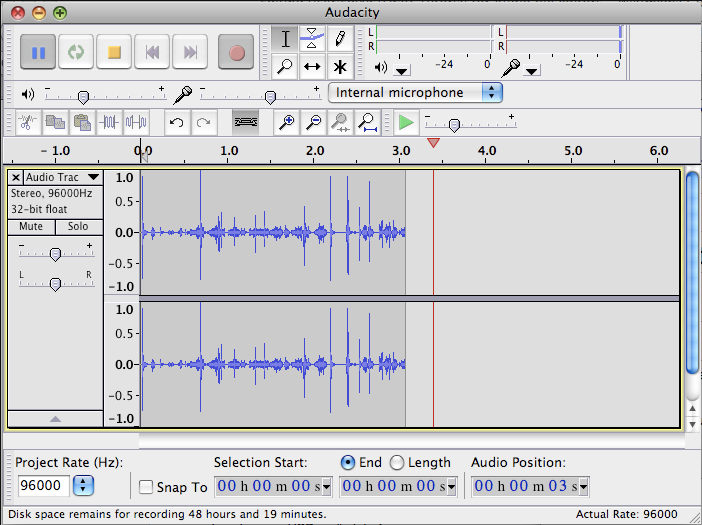Select the End radio button
Image resolution: width=702 pixels, height=525 pixels.
pyautogui.click(x=348, y=462)
